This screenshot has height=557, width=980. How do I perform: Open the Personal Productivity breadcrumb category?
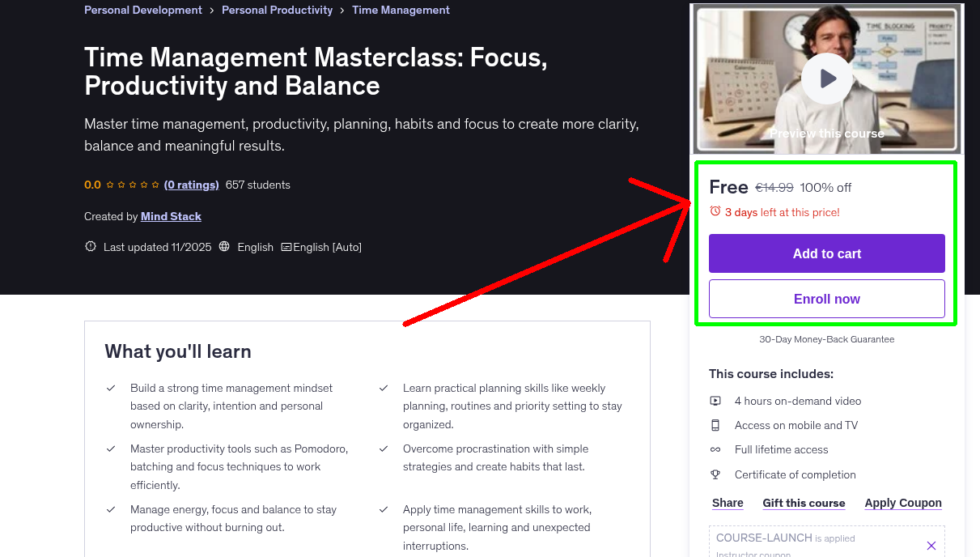click(277, 10)
